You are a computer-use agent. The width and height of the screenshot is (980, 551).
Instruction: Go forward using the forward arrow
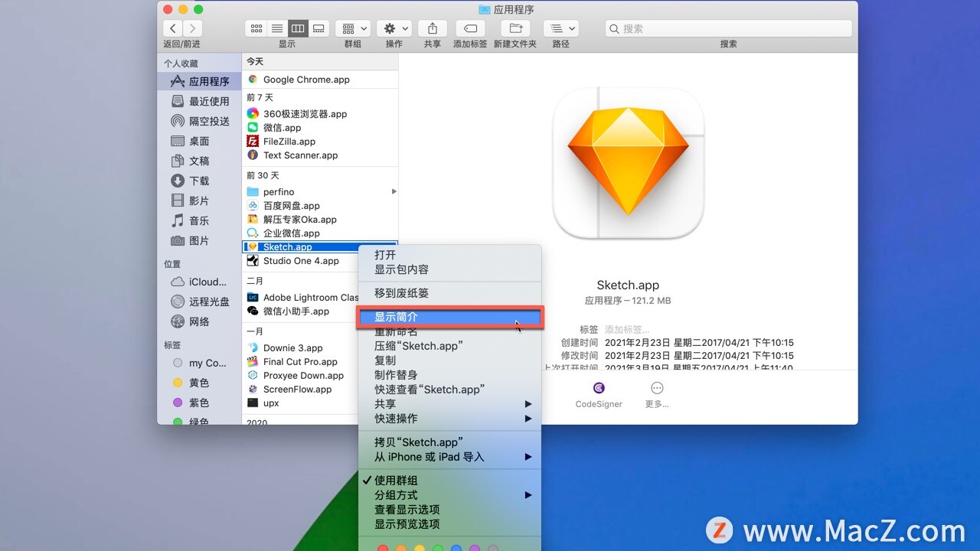193,28
